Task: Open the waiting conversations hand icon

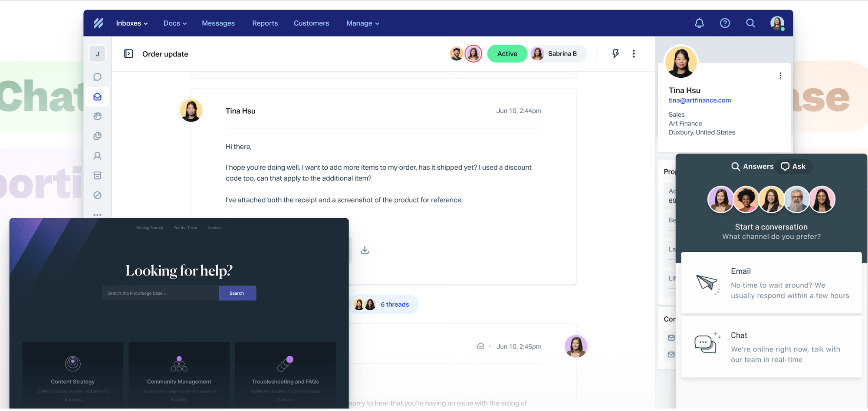Action: (x=97, y=116)
